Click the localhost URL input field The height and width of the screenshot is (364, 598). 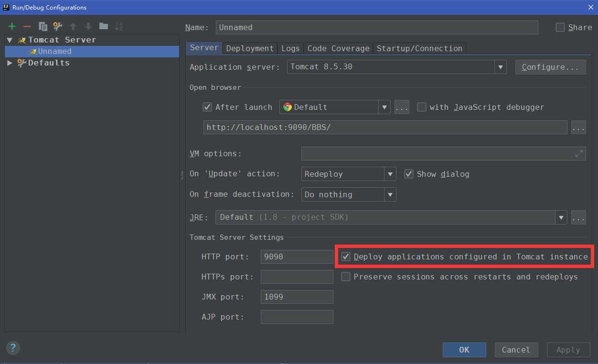[385, 128]
